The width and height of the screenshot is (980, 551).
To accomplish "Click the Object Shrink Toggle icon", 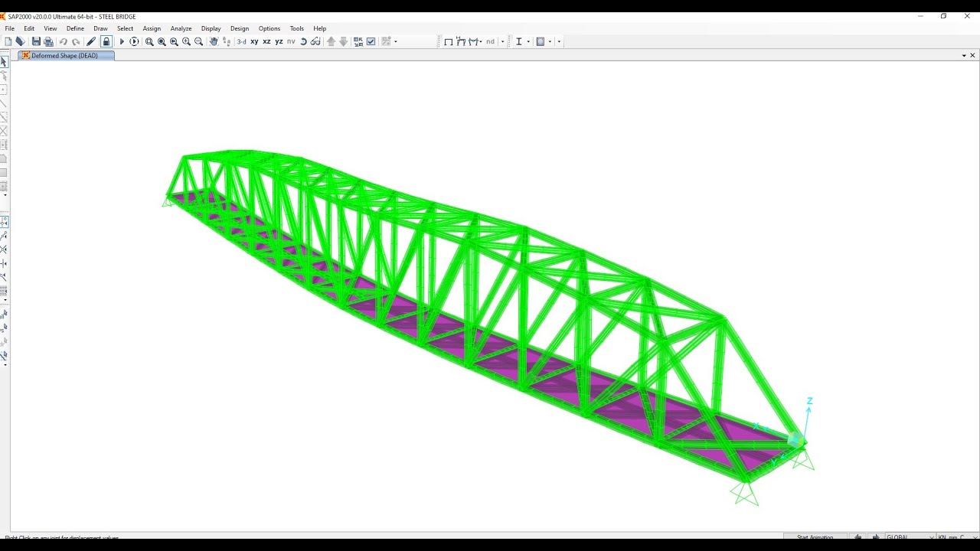I will (358, 41).
